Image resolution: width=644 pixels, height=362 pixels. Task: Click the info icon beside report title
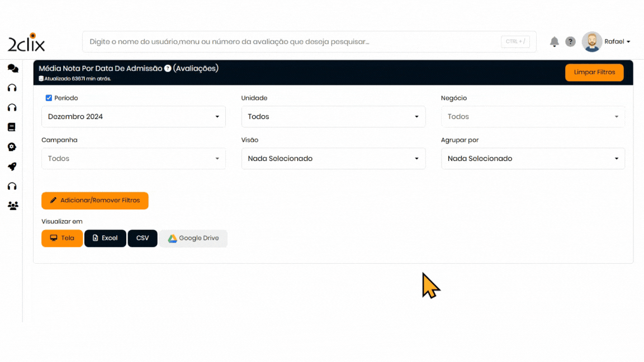point(167,69)
